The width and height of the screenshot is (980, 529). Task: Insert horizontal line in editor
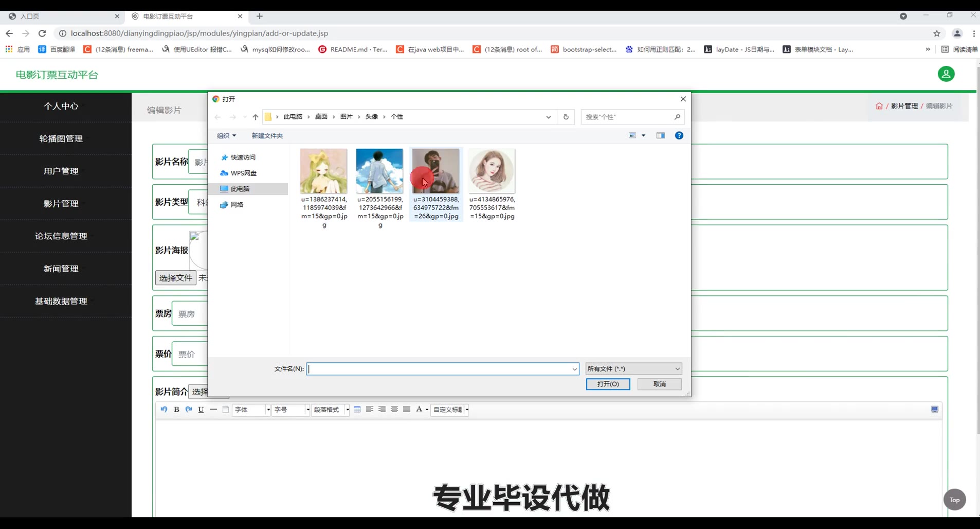tap(213, 410)
